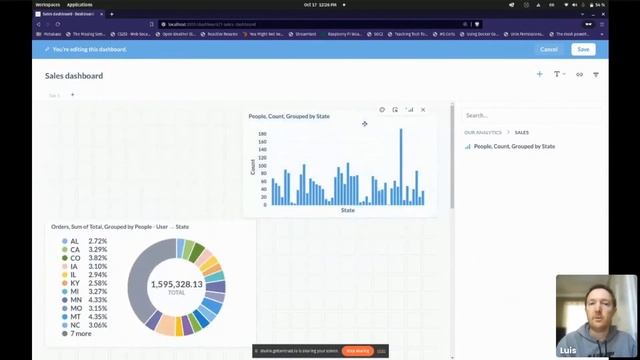Click the tallest bar in bar chart

(x=401, y=167)
